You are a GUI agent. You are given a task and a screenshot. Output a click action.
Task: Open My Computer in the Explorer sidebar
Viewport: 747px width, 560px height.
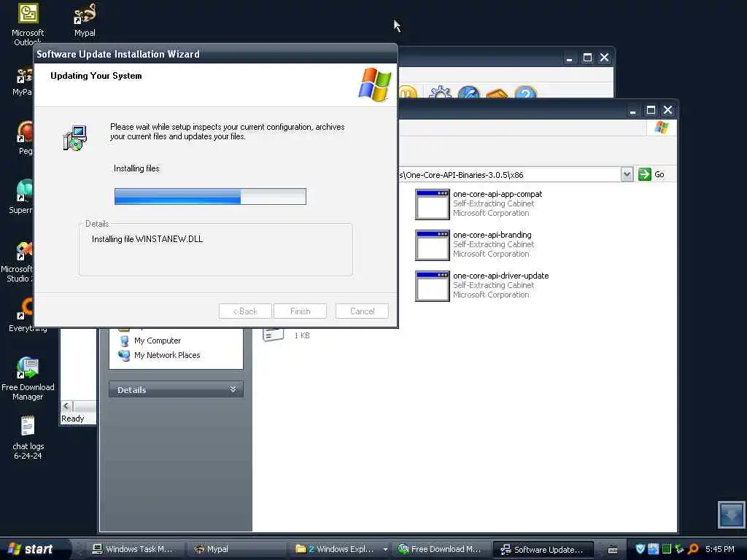(158, 341)
